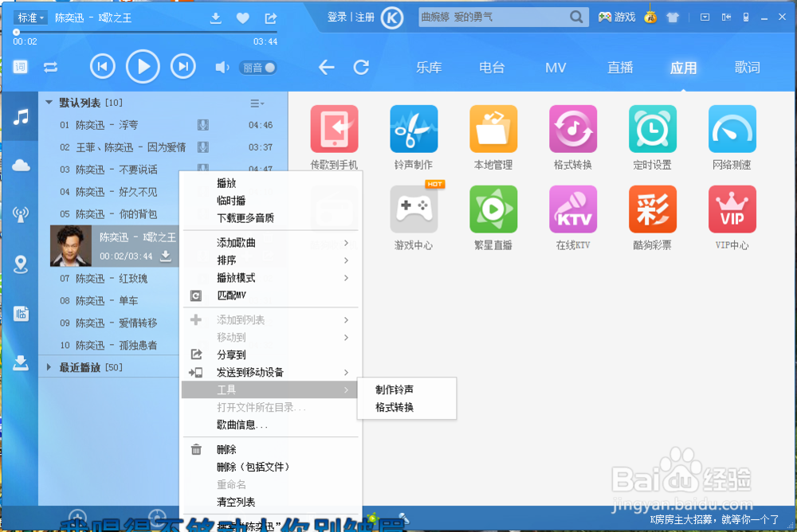Image resolution: width=797 pixels, height=532 pixels.
Task: Click the search magnifier icon
Action: [576, 18]
